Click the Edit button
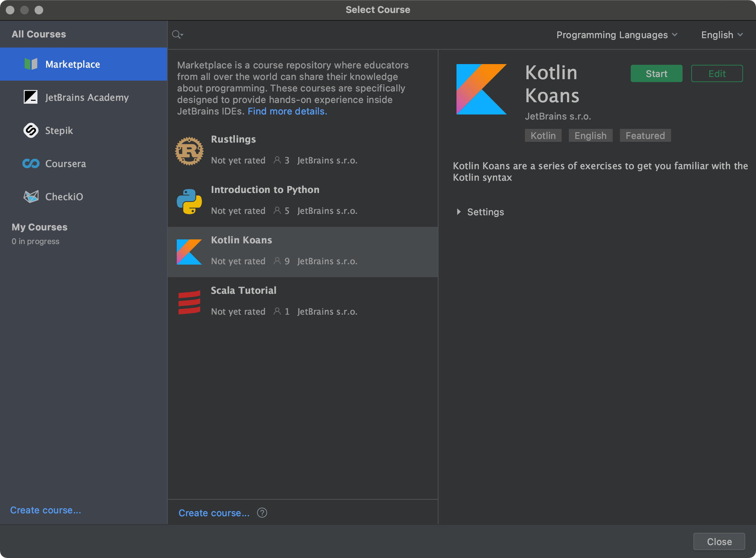756x558 pixels. pos(717,73)
